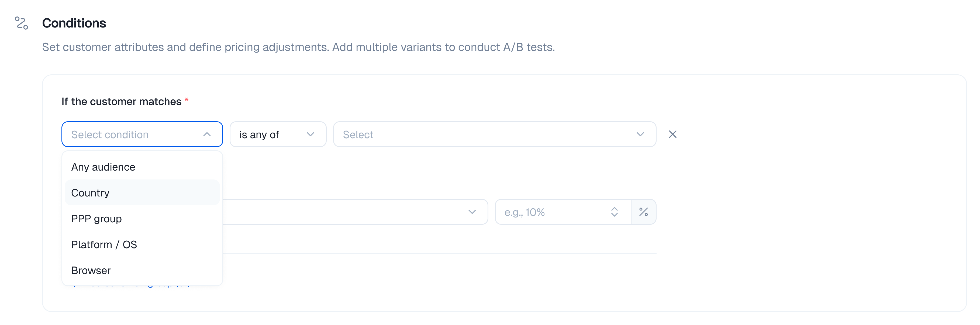Viewport: 980px width, 325px height.
Task: Choose "Any audience" from the condition list
Action: [x=103, y=167]
